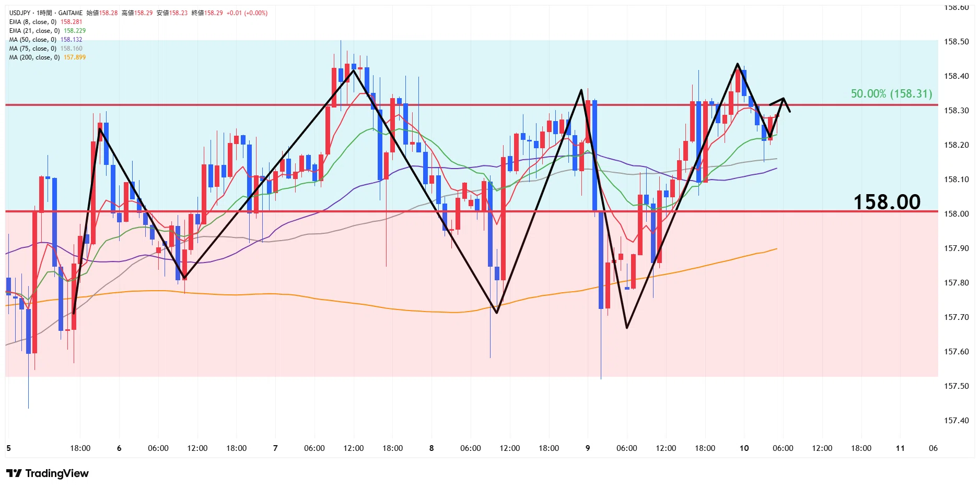The width and height of the screenshot is (980, 489).
Task: Click the 157.60 price axis label
Action: click(x=956, y=352)
